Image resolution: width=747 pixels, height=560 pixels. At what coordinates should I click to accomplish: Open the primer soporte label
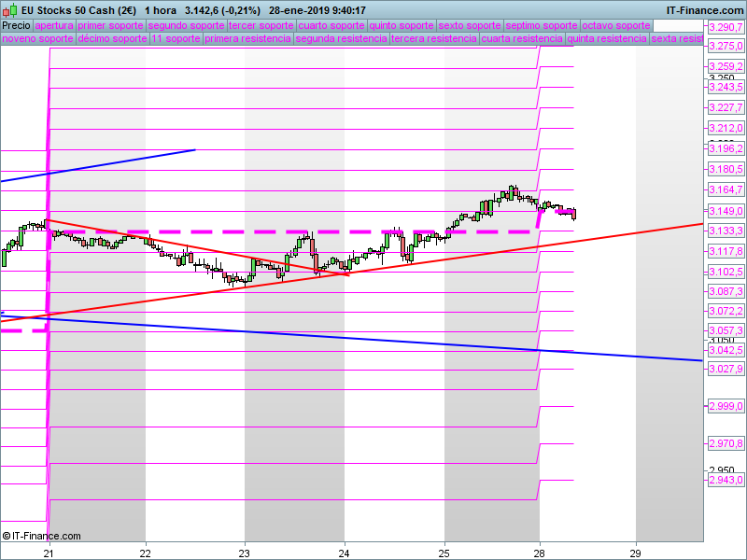(x=110, y=26)
